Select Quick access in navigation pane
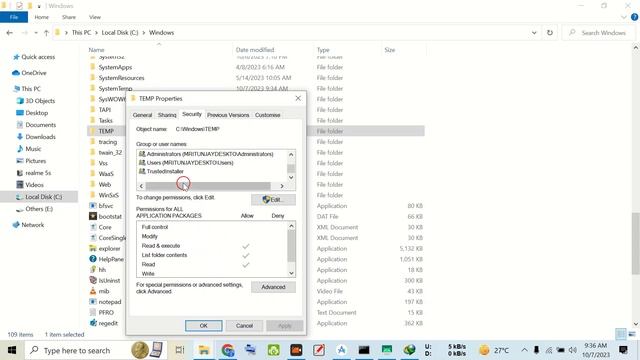The image size is (640, 360). click(34, 57)
